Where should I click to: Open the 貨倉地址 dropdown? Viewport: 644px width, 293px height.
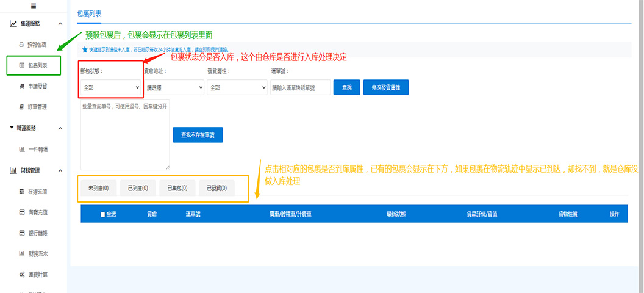pyautogui.click(x=174, y=88)
